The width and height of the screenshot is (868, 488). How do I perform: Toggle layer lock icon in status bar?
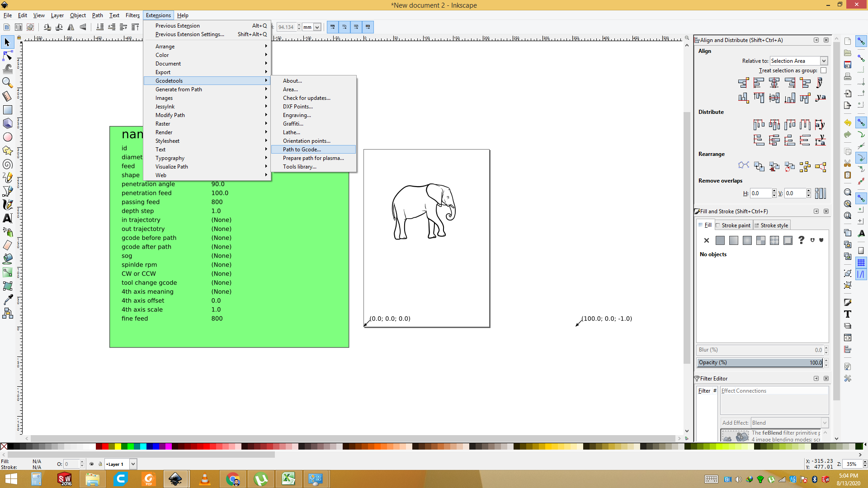100,464
